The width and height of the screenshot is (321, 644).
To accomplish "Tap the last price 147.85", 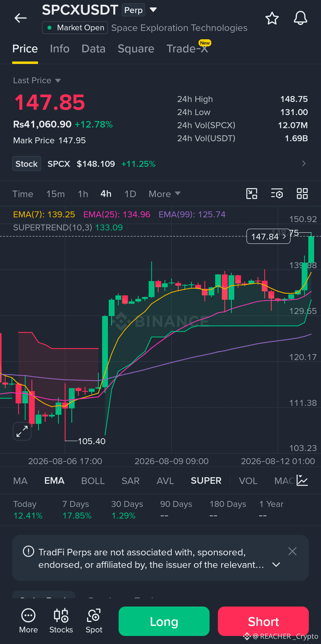I will [50, 102].
